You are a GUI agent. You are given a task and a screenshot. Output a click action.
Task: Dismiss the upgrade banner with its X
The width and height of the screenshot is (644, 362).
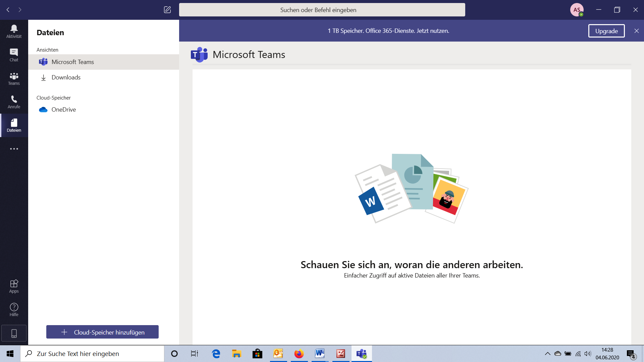pos(636,31)
